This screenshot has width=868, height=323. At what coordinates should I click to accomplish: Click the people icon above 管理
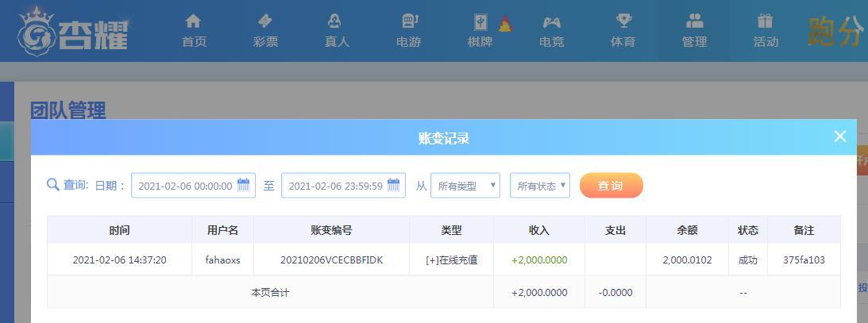(695, 21)
